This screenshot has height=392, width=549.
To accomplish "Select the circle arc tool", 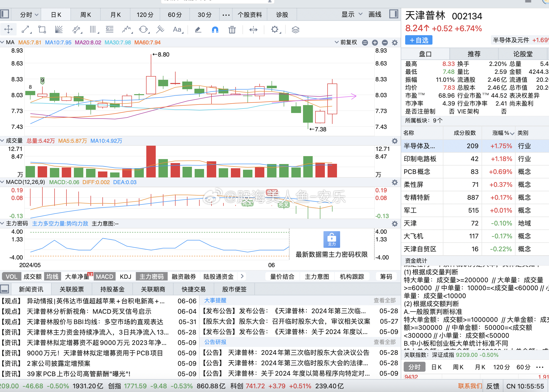I will coord(144,29).
